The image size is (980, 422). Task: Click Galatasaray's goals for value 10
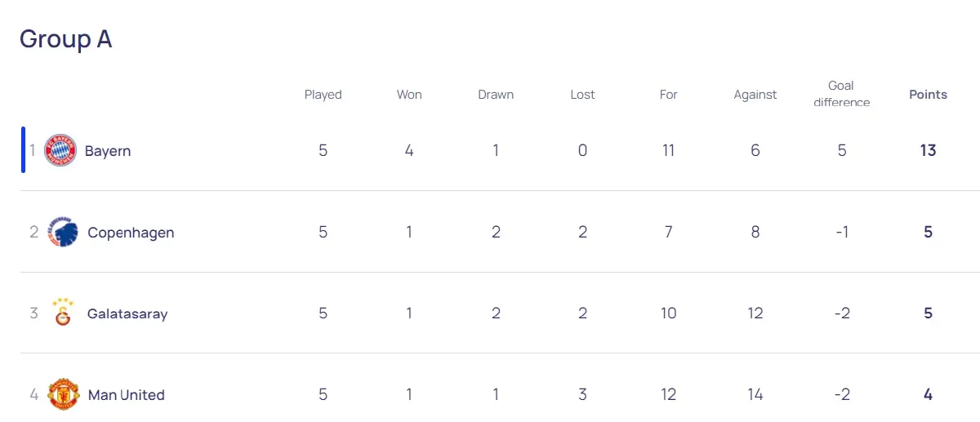coord(668,313)
